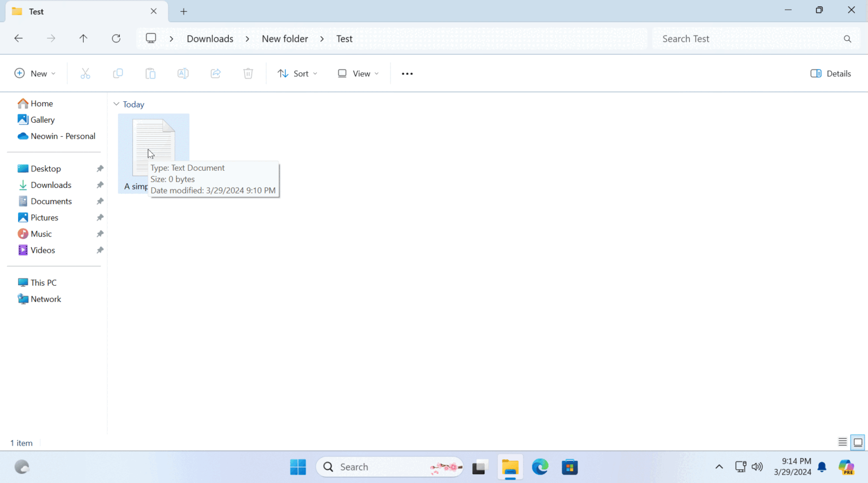Open the See more menu
The width and height of the screenshot is (868, 483).
pyautogui.click(x=406, y=73)
